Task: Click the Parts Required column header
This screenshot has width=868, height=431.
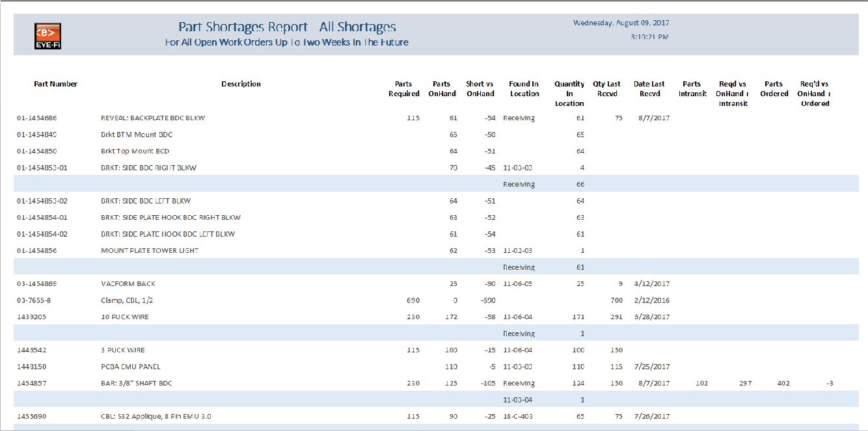Action: [x=403, y=89]
